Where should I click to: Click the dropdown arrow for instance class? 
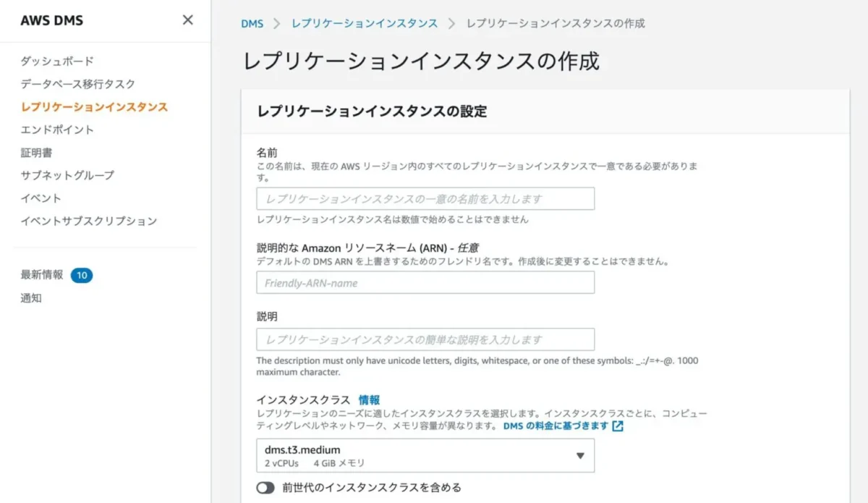579,455
